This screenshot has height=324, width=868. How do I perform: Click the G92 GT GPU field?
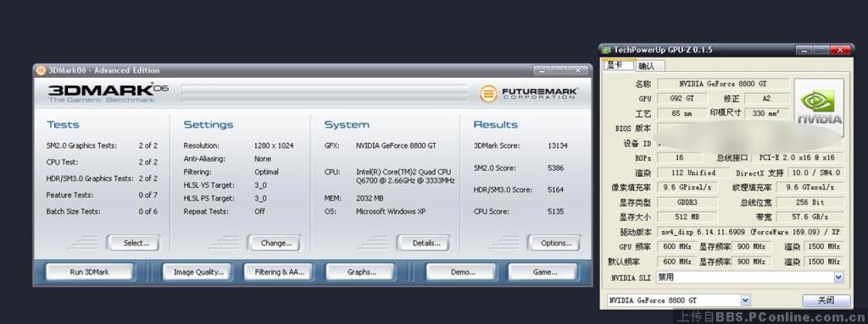tap(682, 99)
